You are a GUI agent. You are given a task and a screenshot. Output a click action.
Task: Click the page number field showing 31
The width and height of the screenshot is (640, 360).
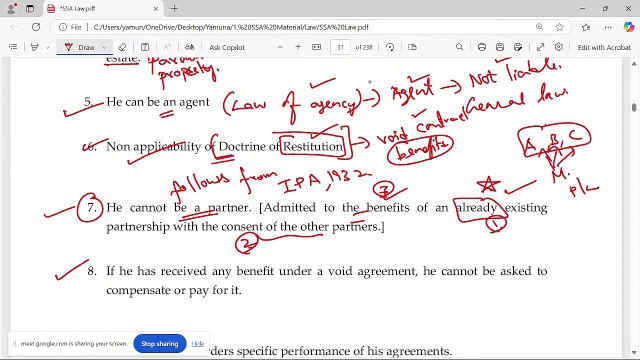point(340,47)
